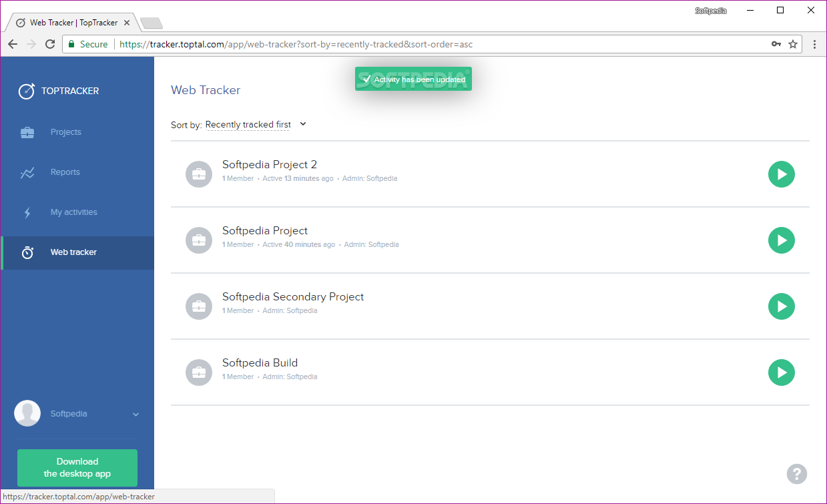Click the Web Tracker page heading
This screenshot has height=504, width=827.
[206, 90]
